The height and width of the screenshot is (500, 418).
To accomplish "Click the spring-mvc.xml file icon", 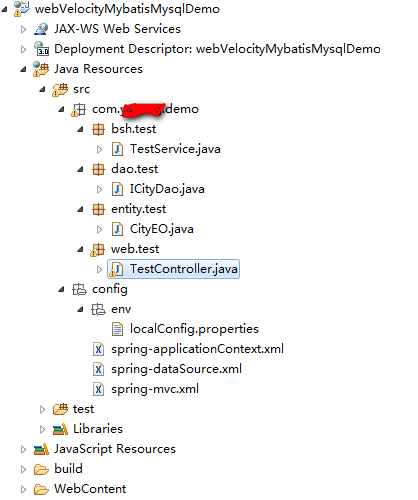I will click(x=98, y=389).
